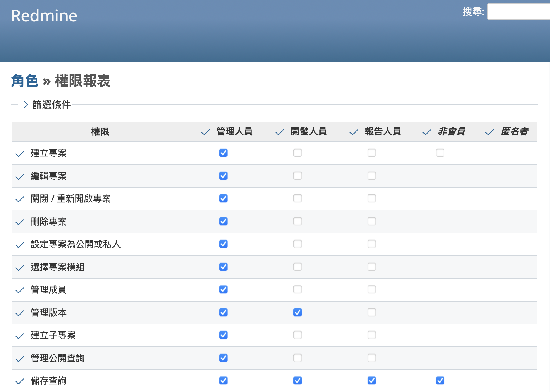Click the check-all icon beside 匿名者 column header
Screen dimensions: 550x392
tap(489, 132)
